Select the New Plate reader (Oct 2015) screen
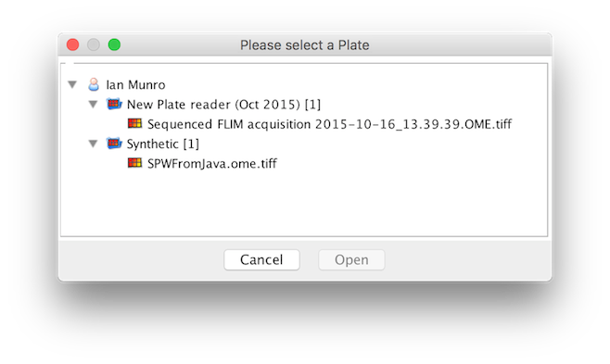 223,105
